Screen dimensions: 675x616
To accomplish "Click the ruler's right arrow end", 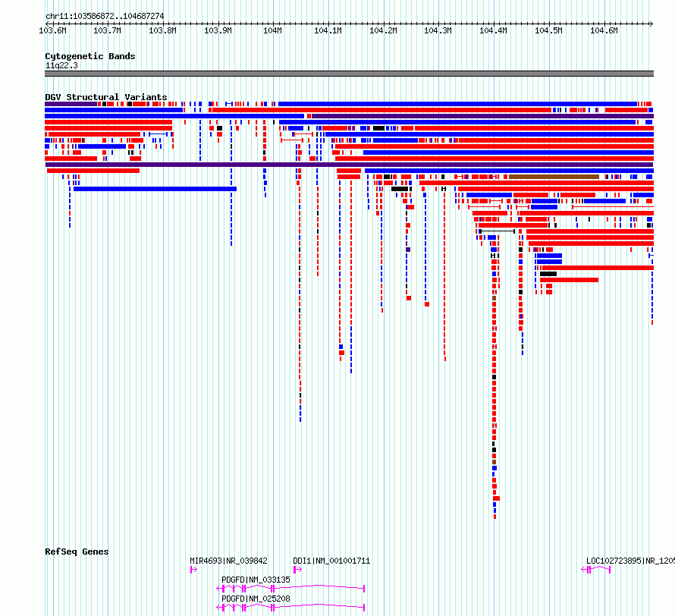I will (x=651, y=24).
